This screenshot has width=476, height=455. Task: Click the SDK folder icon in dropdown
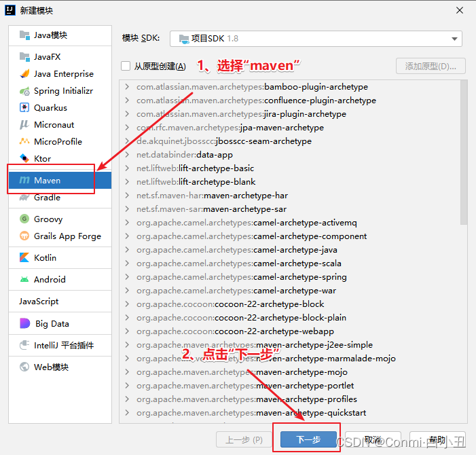click(x=184, y=39)
